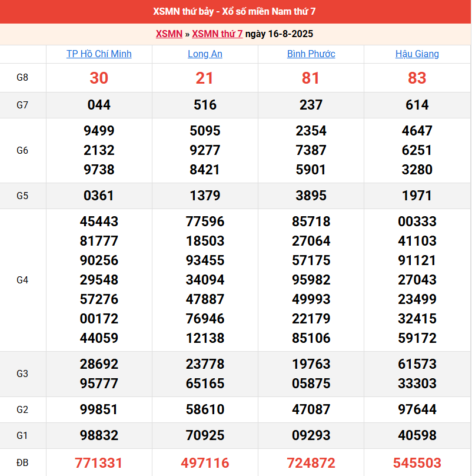
Task: Click G7 value 044
Action: pos(99,105)
